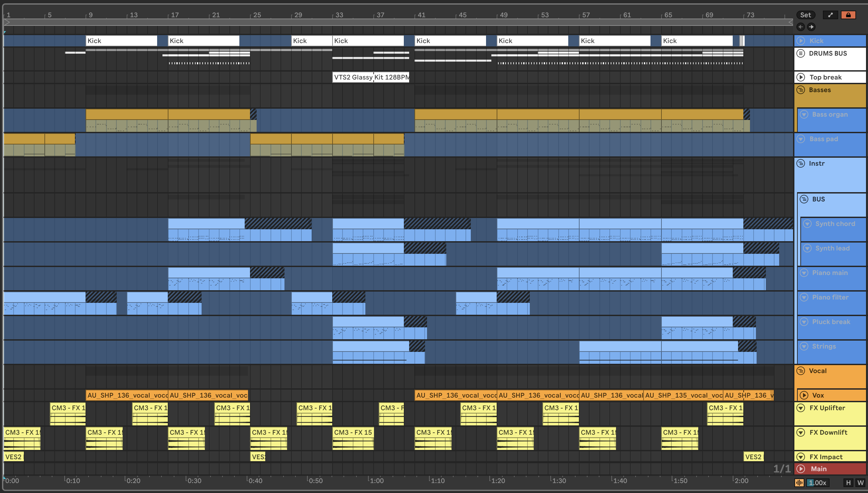Click the Top break track play icon
This screenshot has height=493, width=868.
801,77
